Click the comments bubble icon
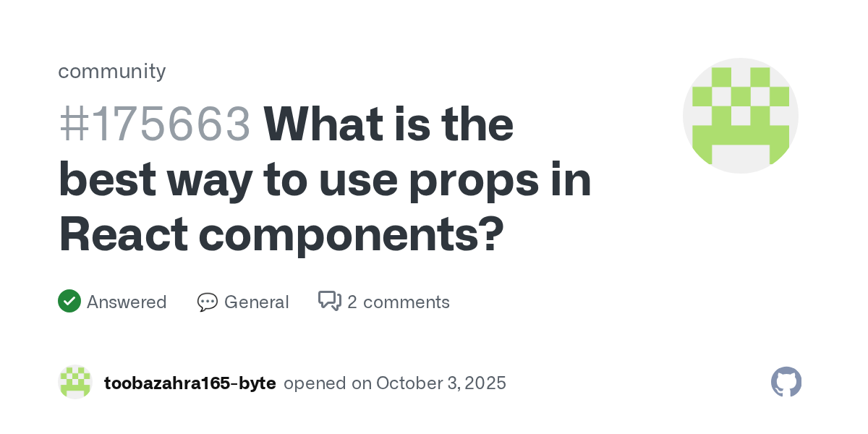 (330, 301)
